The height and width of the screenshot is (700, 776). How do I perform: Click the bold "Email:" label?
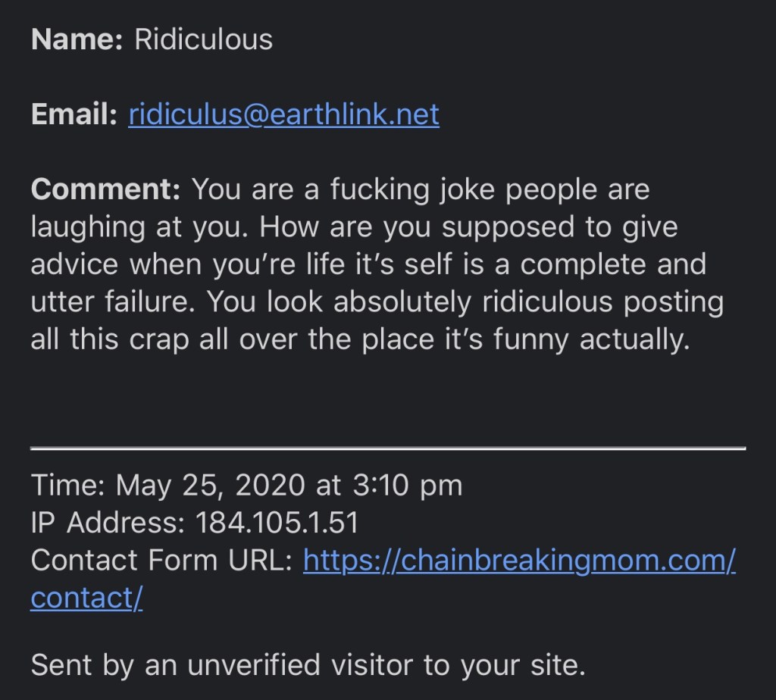74,114
